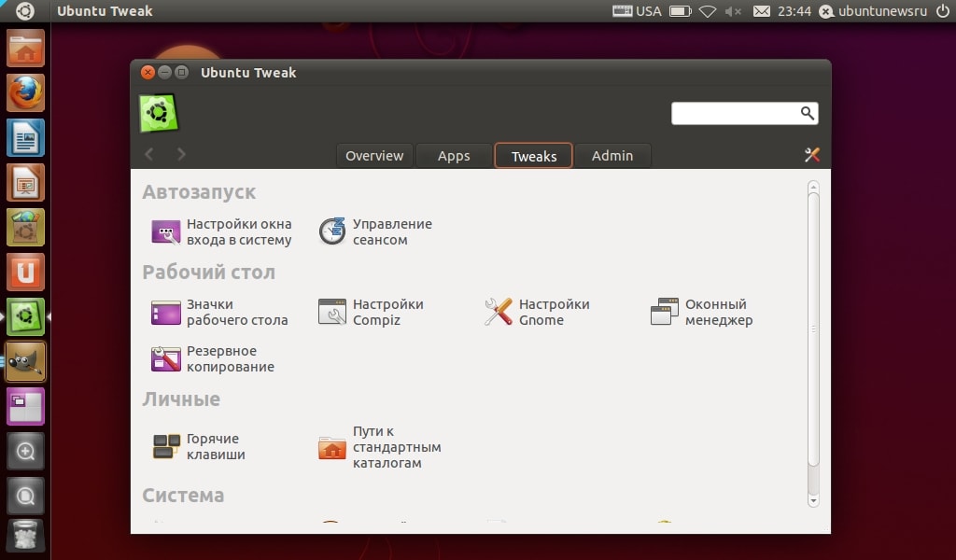Open the zoom-in lens launcher icon
Viewport: 956px width, 560px height.
25,452
